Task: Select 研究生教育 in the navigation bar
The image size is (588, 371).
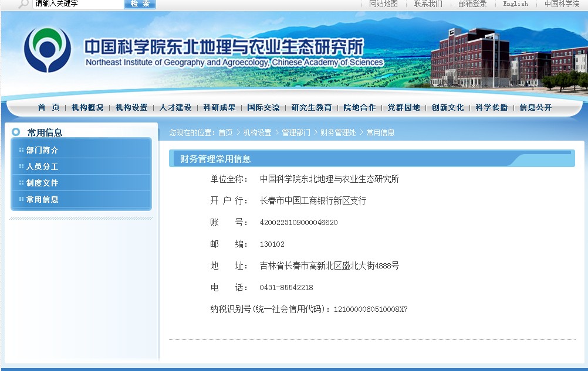Action: 312,107
